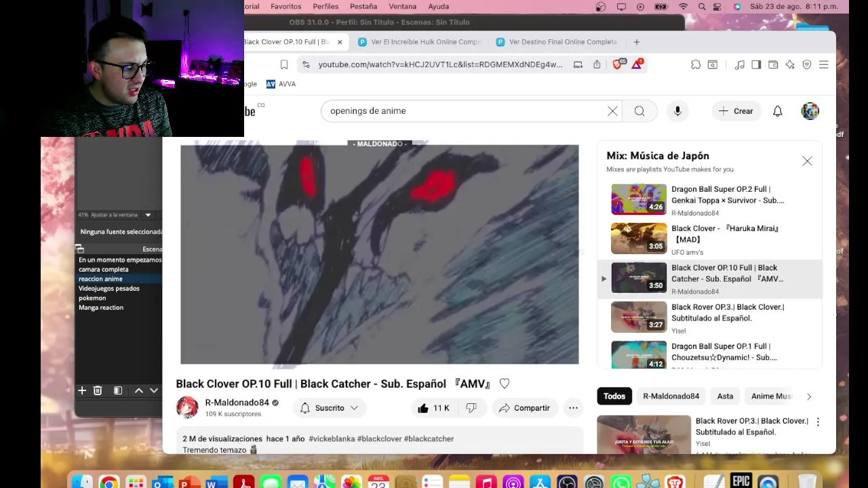Image resolution: width=868 pixels, height=488 pixels.
Task: Clear the YouTube search text with the X
Action: pyautogui.click(x=612, y=111)
